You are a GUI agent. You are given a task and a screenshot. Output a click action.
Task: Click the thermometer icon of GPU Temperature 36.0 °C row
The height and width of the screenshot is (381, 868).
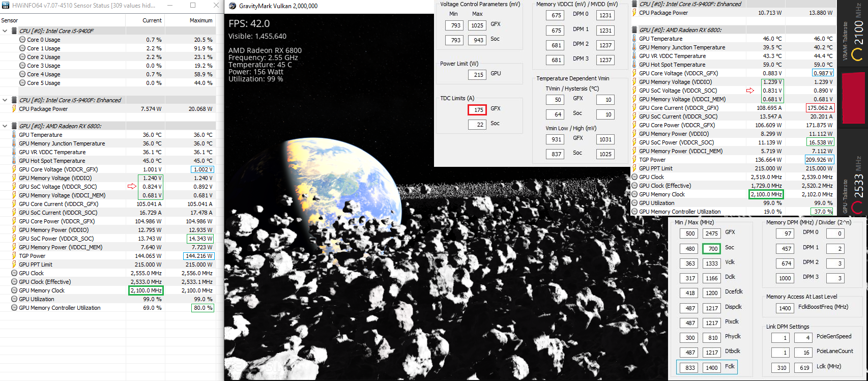(x=14, y=135)
